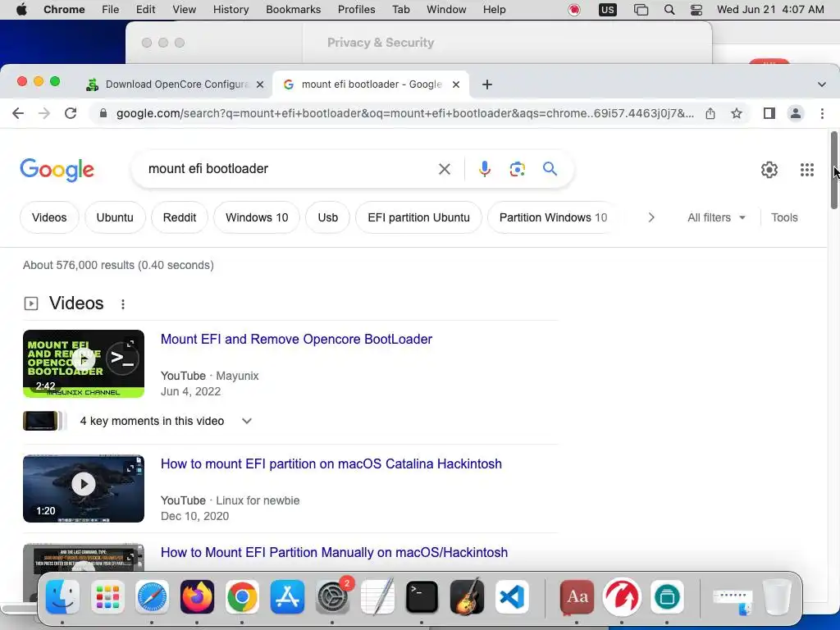Open App Store from the Dock

pos(287,597)
